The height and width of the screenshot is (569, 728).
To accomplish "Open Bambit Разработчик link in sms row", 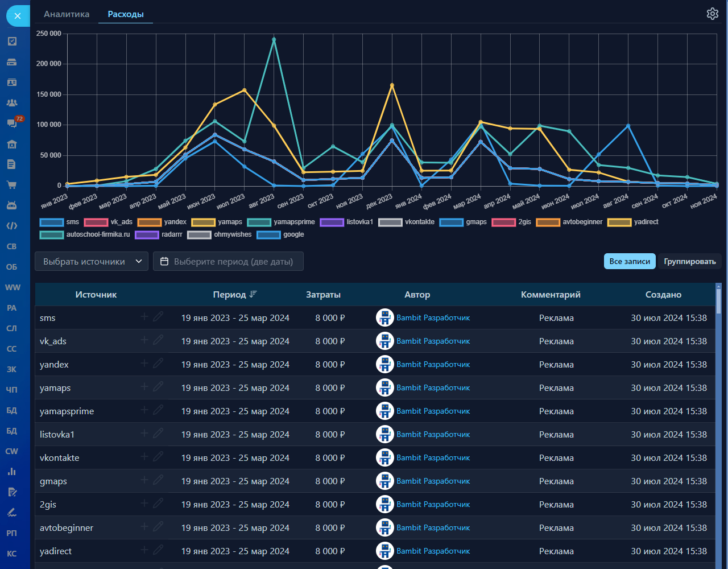I will point(433,318).
